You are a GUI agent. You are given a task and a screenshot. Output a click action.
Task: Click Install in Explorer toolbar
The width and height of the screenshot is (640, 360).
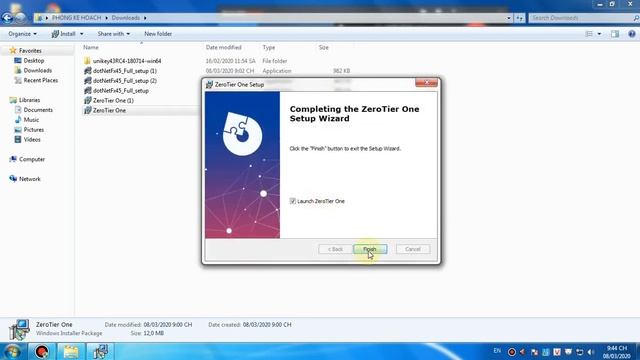coord(64,34)
